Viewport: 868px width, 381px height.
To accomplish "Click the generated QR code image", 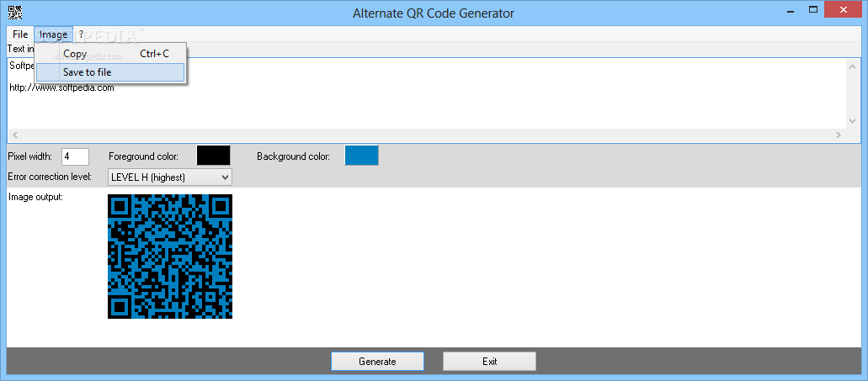I will tap(170, 257).
